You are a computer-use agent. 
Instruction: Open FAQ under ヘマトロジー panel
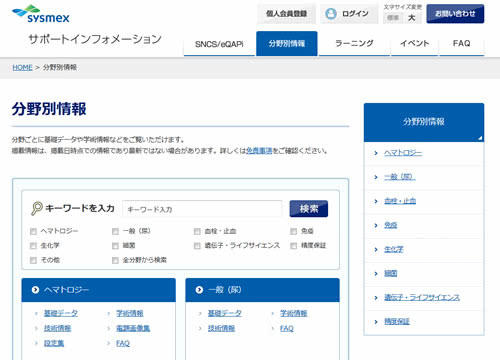pos(123,343)
